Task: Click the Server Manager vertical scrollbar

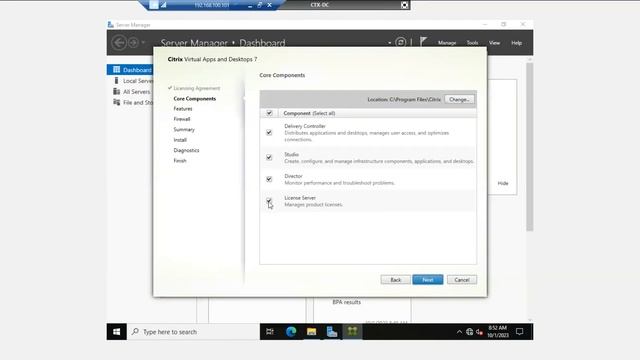Action: coord(530,147)
